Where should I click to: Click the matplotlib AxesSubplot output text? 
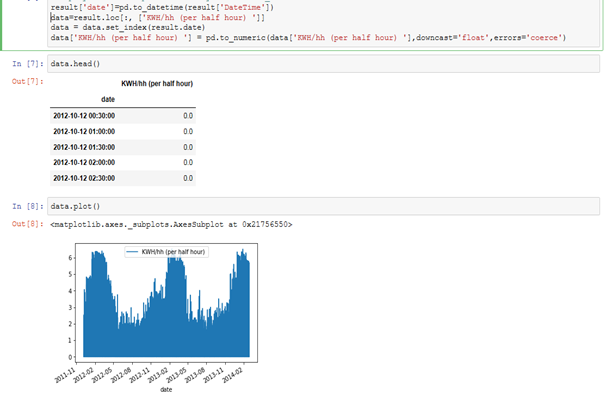[171, 224]
